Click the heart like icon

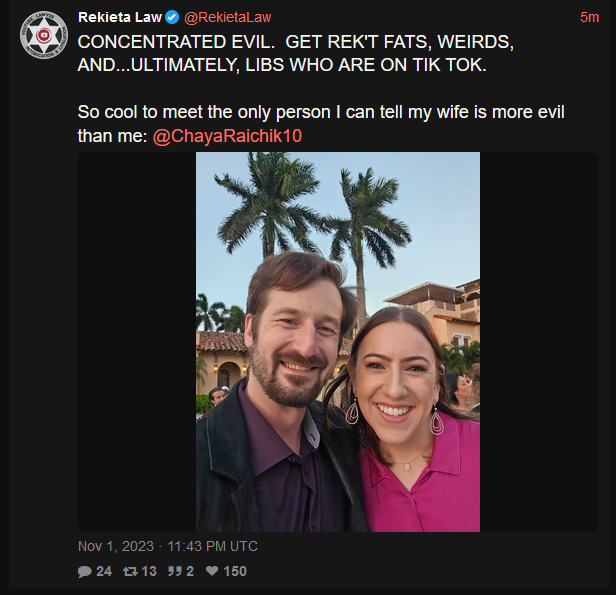pos(212,571)
